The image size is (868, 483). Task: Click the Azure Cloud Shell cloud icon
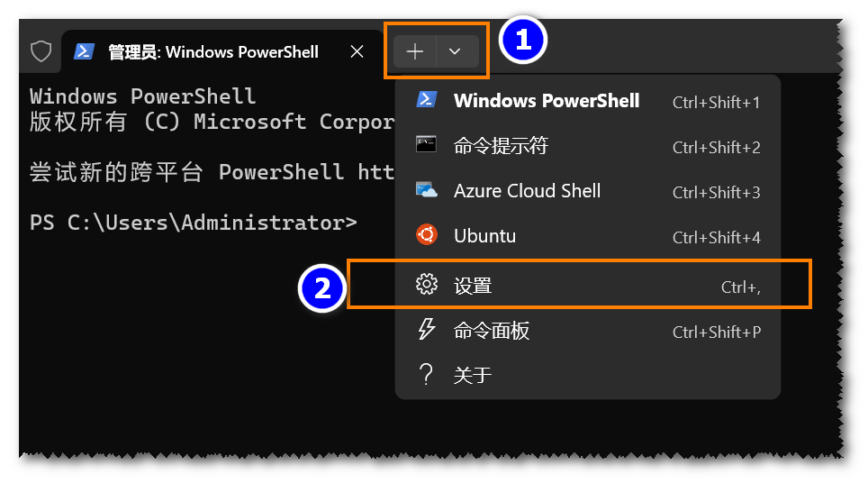point(426,190)
